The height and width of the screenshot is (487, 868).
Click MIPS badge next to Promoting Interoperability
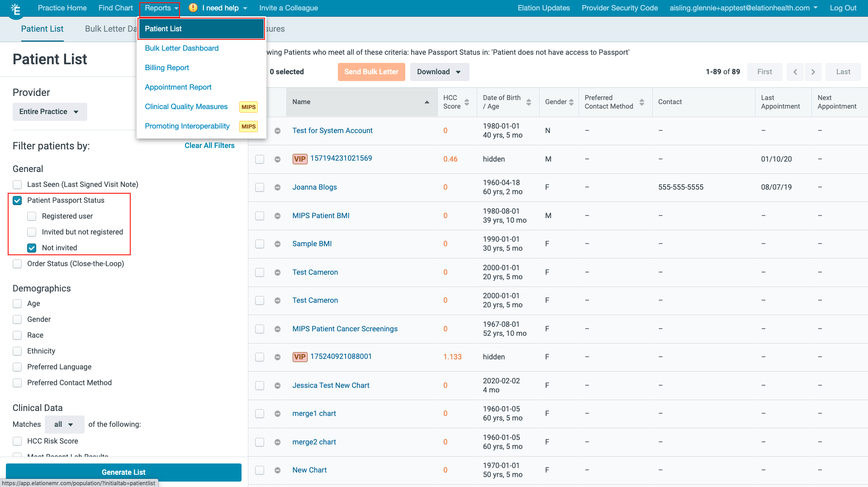(248, 126)
